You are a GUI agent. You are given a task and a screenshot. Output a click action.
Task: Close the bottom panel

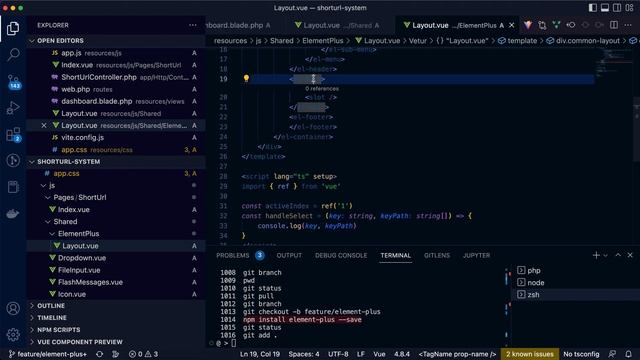[x=630, y=255]
